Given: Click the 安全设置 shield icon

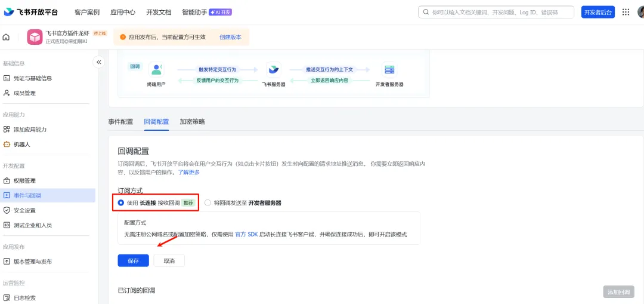Looking at the screenshot, I should tap(7, 210).
